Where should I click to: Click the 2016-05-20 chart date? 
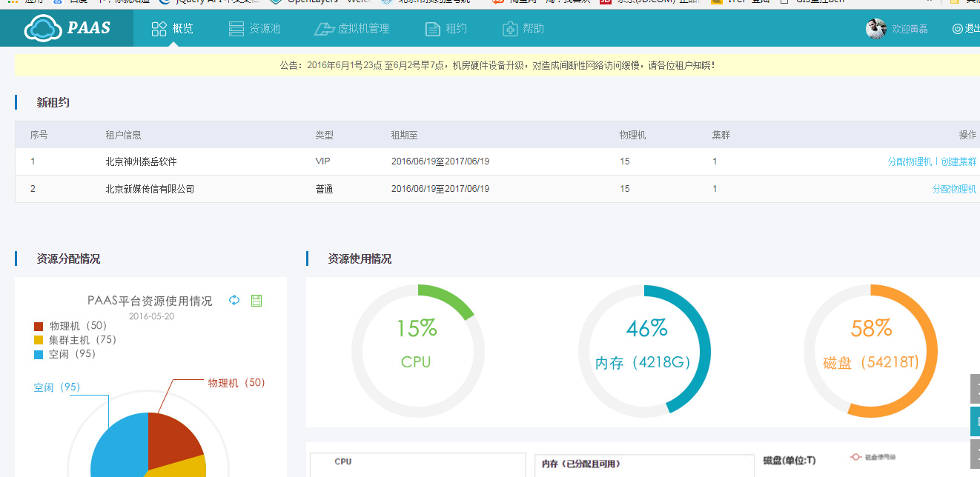151,316
